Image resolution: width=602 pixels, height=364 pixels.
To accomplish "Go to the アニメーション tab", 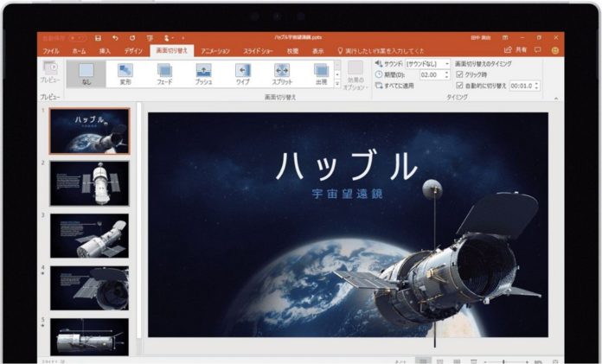I will (x=215, y=51).
